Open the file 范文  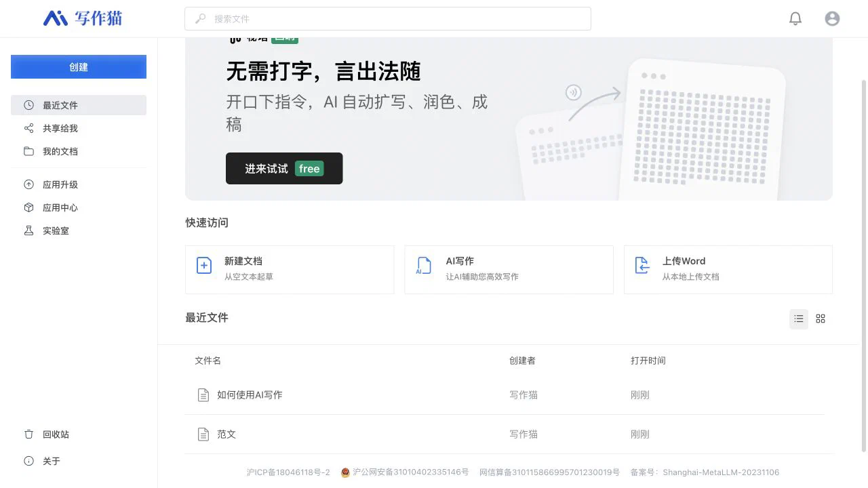[226, 434]
